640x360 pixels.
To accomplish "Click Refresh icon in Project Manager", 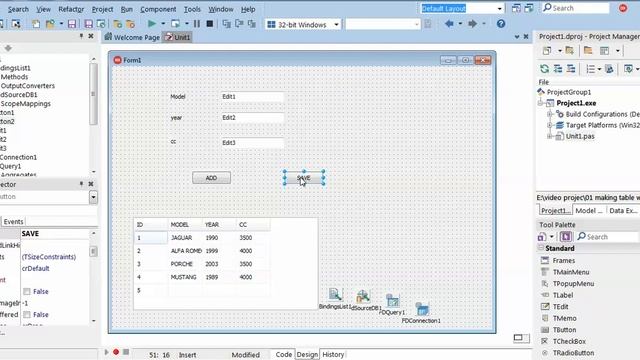I will (544, 69).
